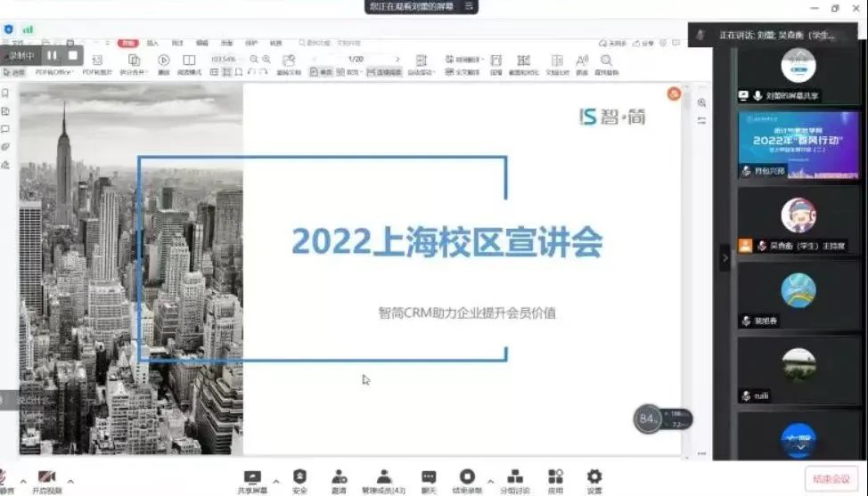Screen dimensions: 868x496
Task: Click the Invite participants icon
Action: click(x=339, y=479)
